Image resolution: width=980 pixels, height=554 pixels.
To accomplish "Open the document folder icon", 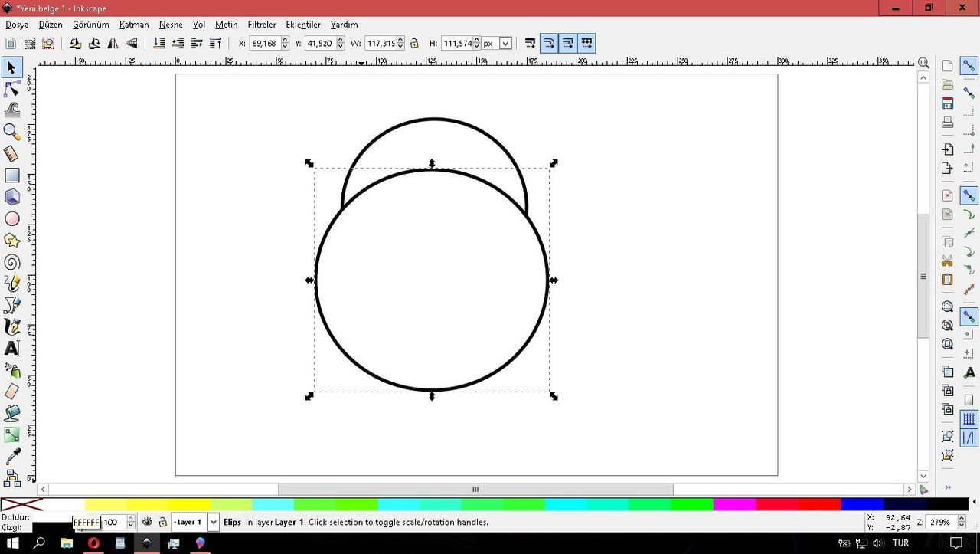I will pos(948,84).
